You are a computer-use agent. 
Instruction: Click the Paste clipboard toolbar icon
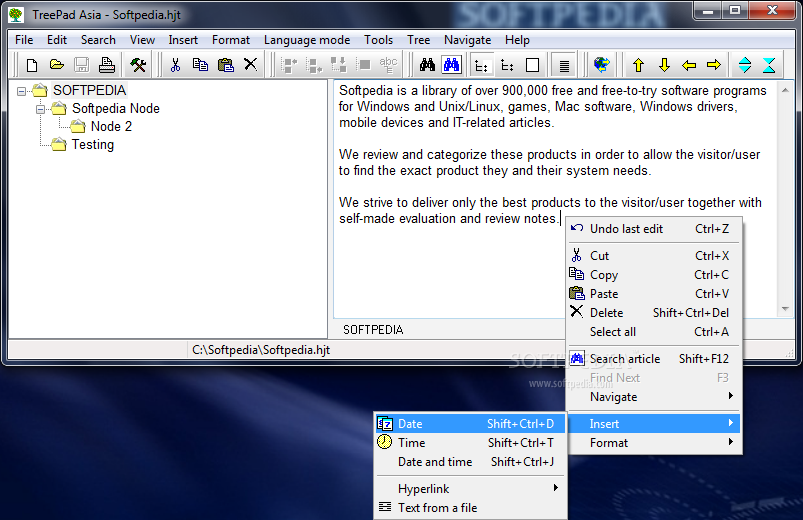[x=225, y=65]
